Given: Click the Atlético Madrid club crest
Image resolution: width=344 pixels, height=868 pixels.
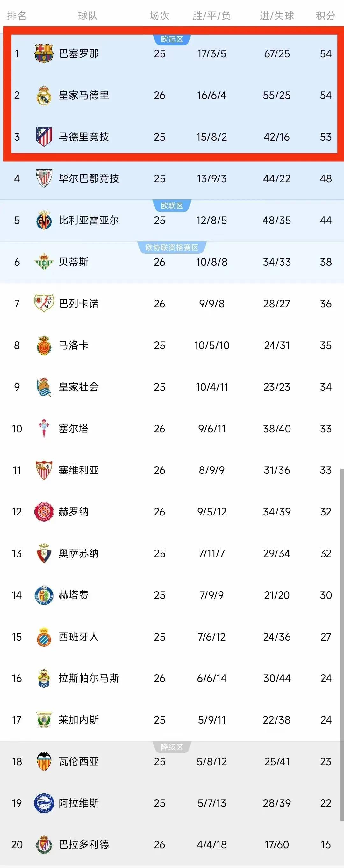Looking at the screenshot, I should pyautogui.click(x=44, y=137).
